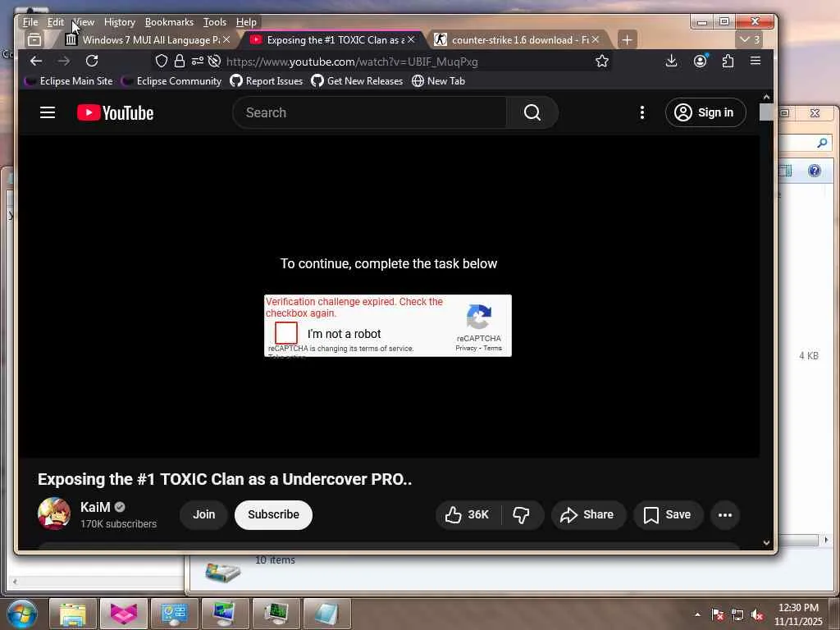This screenshot has height=630, width=840.
Task: Click the muted volume tray icon
Action: [x=757, y=615]
